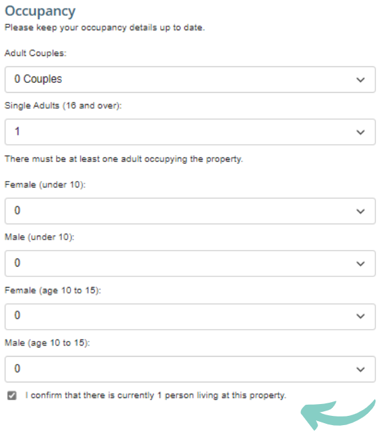Click the chevron in Female (under 10) box
This screenshot has height=433, width=382.
(360, 211)
